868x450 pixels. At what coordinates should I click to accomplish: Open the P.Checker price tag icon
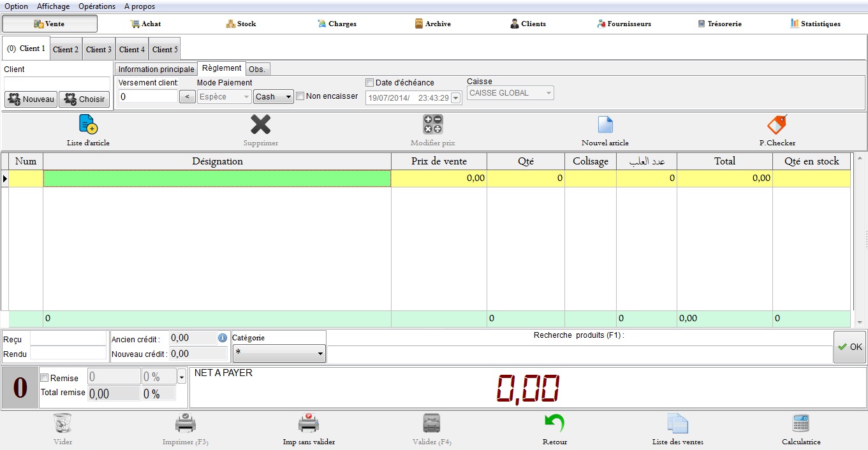[777, 124]
